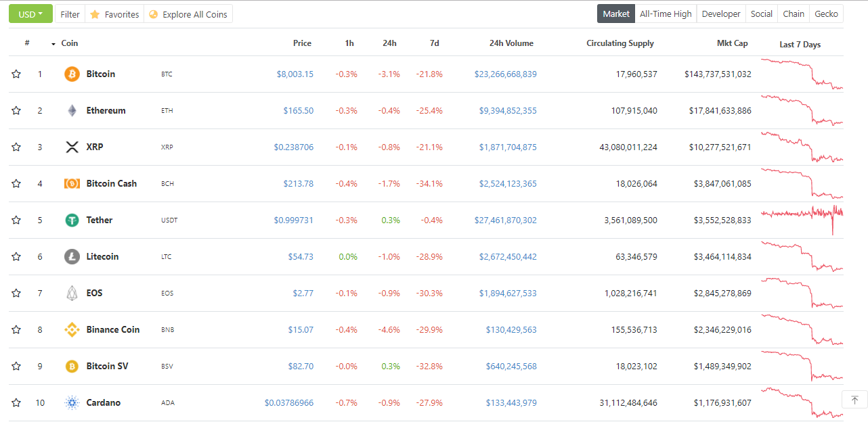The image size is (868, 422).
Task: Switch to the Chain tab
Action: [794, 14]
